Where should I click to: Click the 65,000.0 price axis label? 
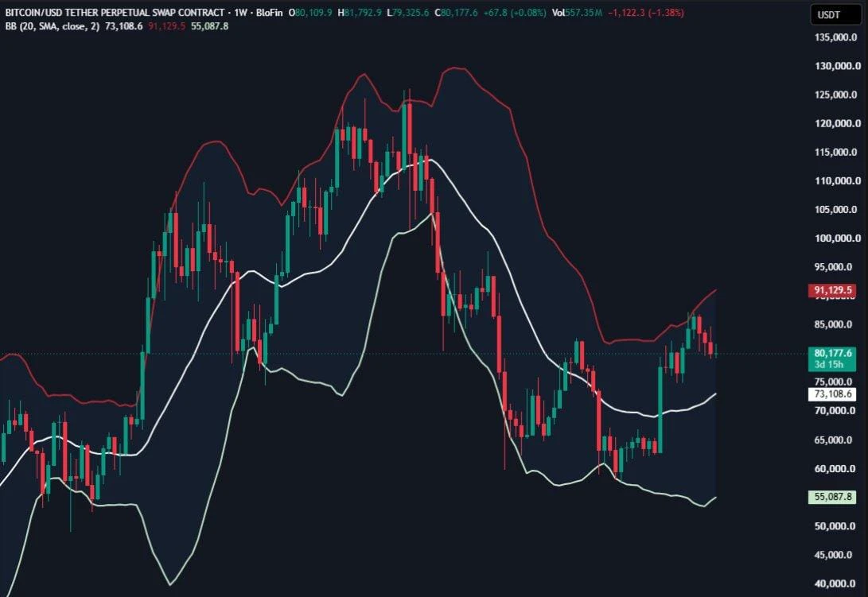coord(833,440)
